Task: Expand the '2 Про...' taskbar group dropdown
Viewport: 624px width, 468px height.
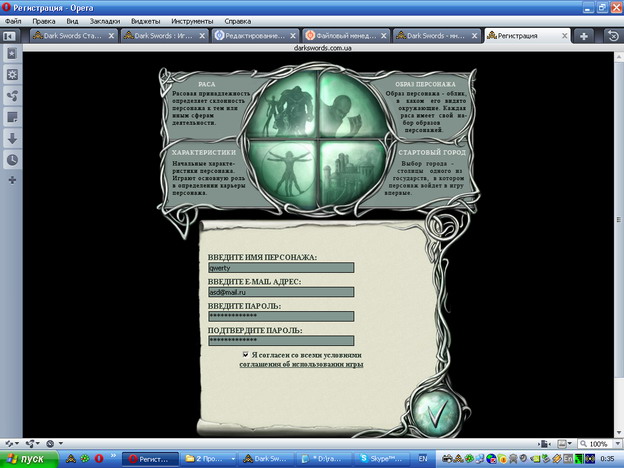Action: [x=233, y=459]
